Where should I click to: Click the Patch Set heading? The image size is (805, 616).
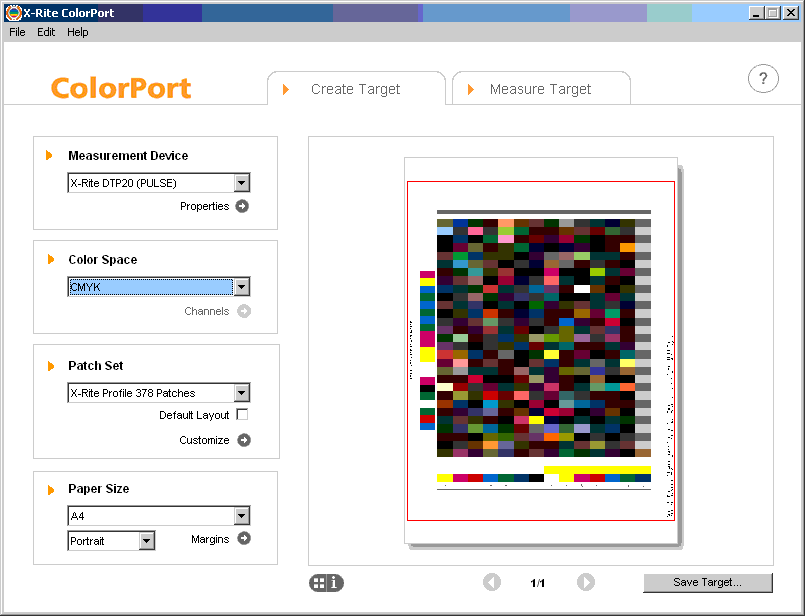(95, 365)
